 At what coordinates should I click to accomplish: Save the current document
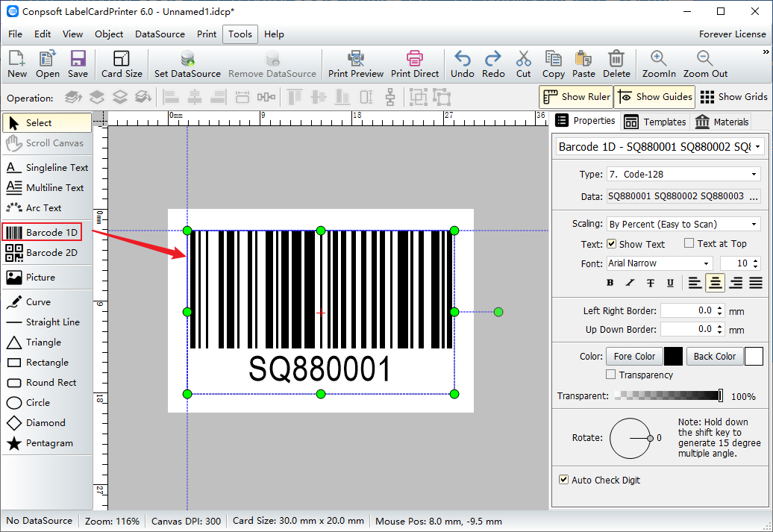78,64
